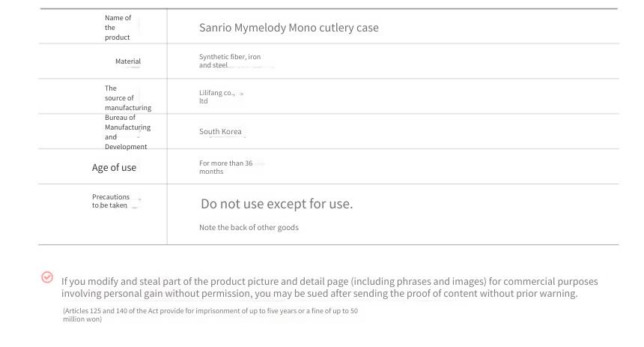Select the 'South Korea' value

[220, 132]
